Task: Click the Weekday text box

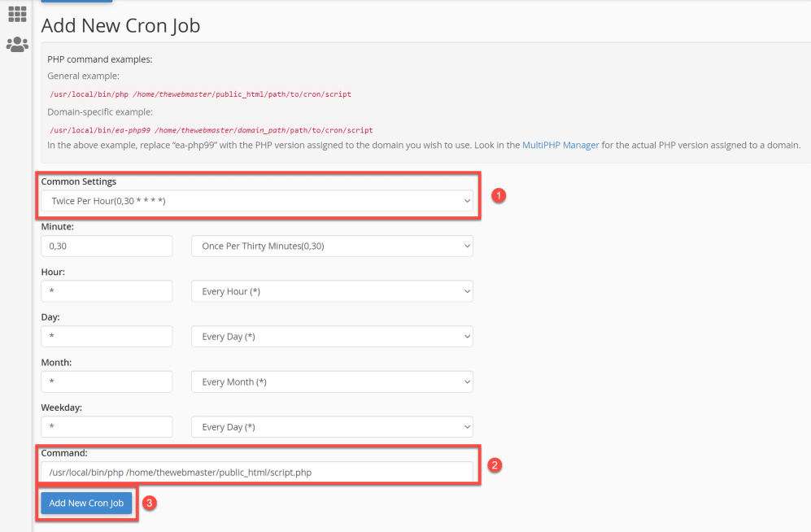Action: pyautogui.click(x=106, y=426)
